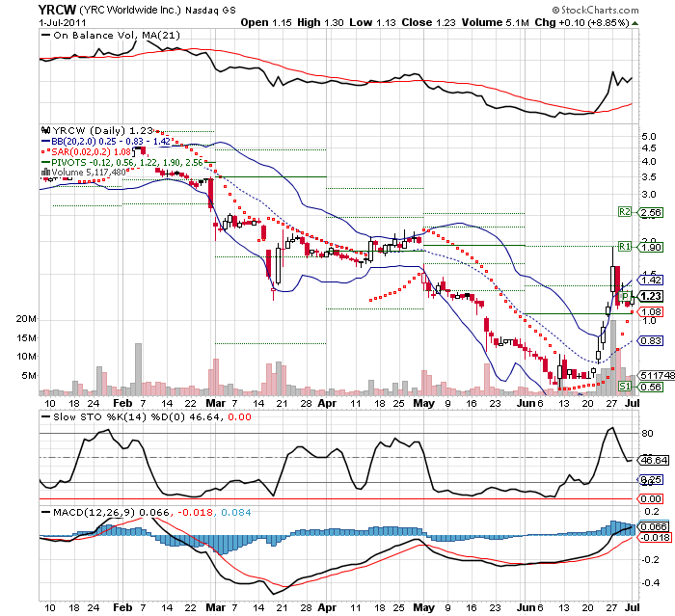Click the 'Chg +0.10 (+8.85%)' value
The width and height of the screenshot is (675, 616).
click(x=582, y=22)
